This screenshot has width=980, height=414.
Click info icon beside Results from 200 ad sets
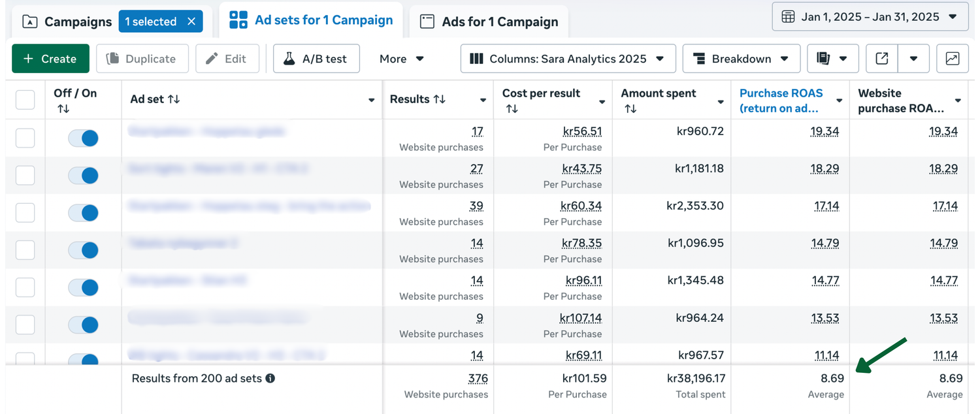click(x=270, y=378)
